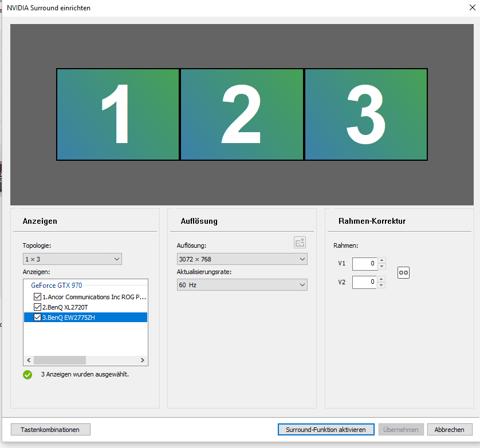Click Surround-Funktion aktivieren button
Image resolution: width=480 pixels, height=448 pixels.
click(x=326, y=429)
